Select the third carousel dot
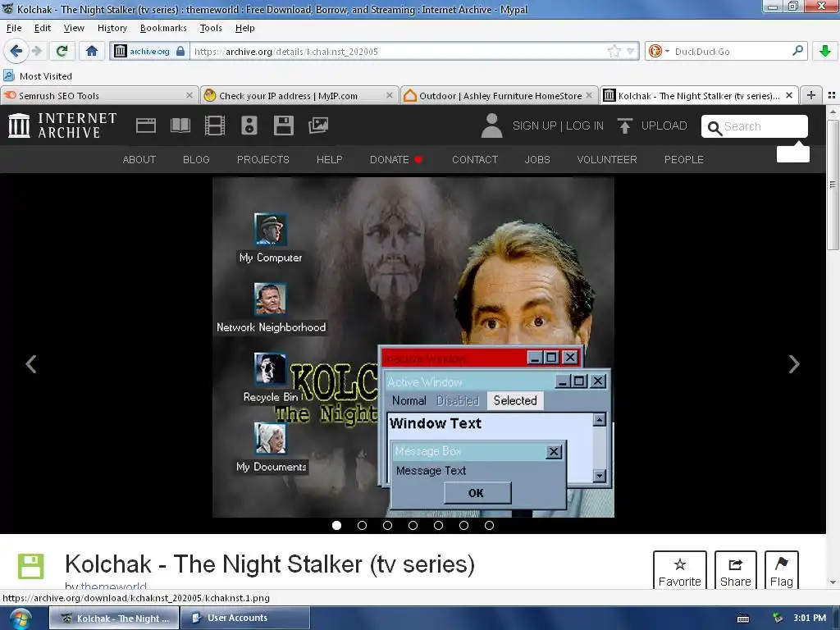 (387, 526)
